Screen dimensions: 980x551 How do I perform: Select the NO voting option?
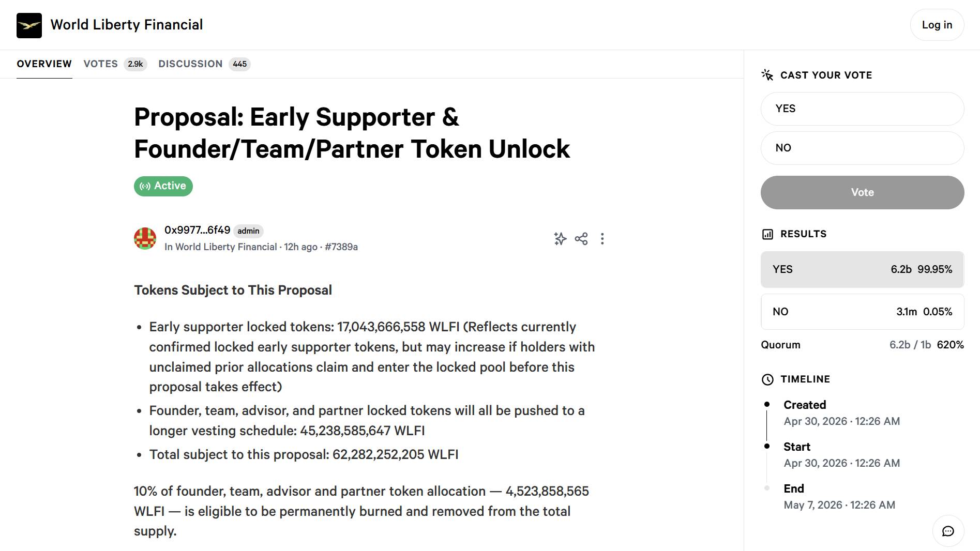click(862, 148)
